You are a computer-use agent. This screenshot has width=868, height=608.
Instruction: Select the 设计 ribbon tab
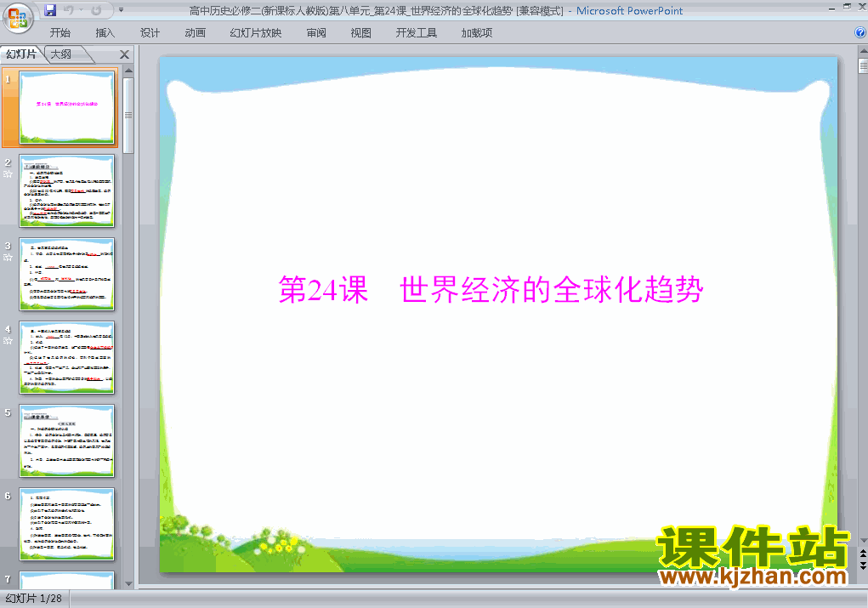pos(150,32)
